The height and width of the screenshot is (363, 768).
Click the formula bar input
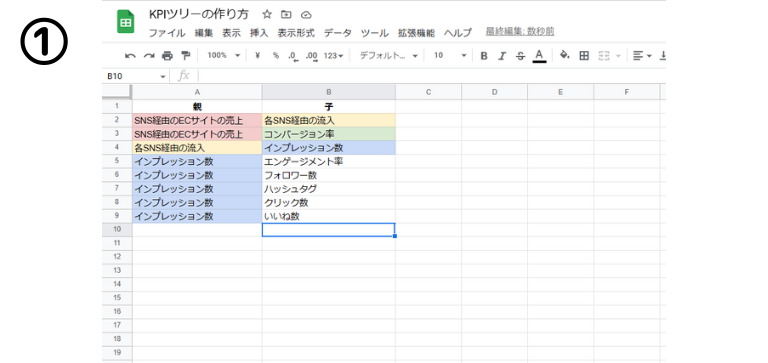(431, 76)
